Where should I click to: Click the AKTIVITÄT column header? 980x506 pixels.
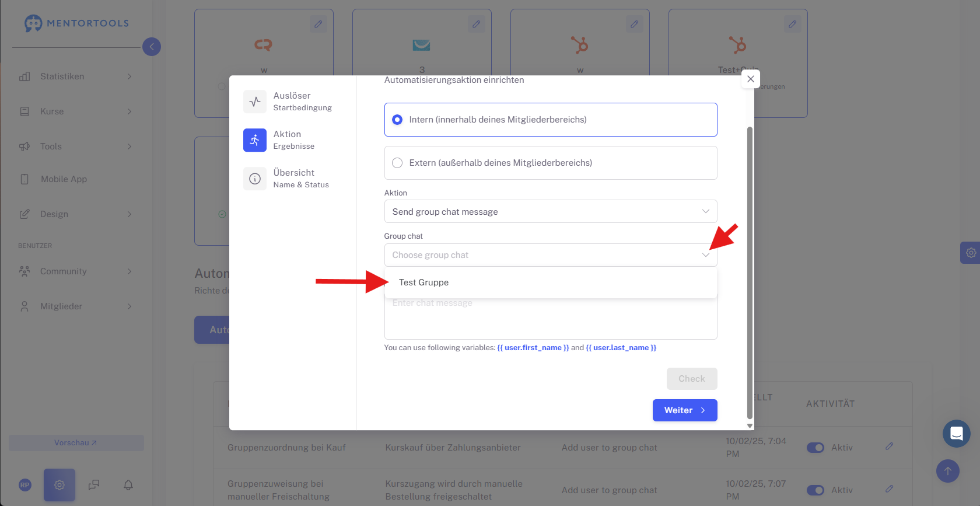point(831,404)
